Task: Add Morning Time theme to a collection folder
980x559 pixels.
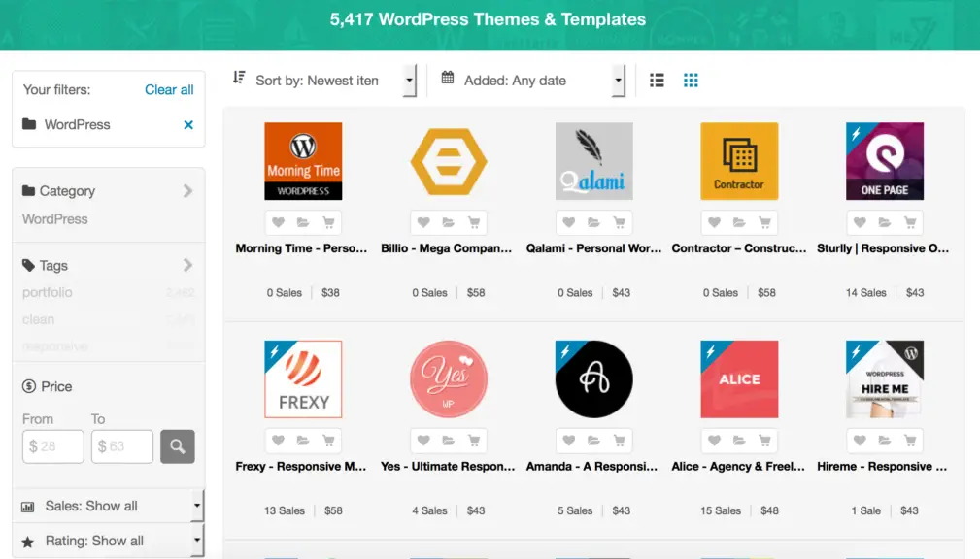Action: click(x=303, y=222)
